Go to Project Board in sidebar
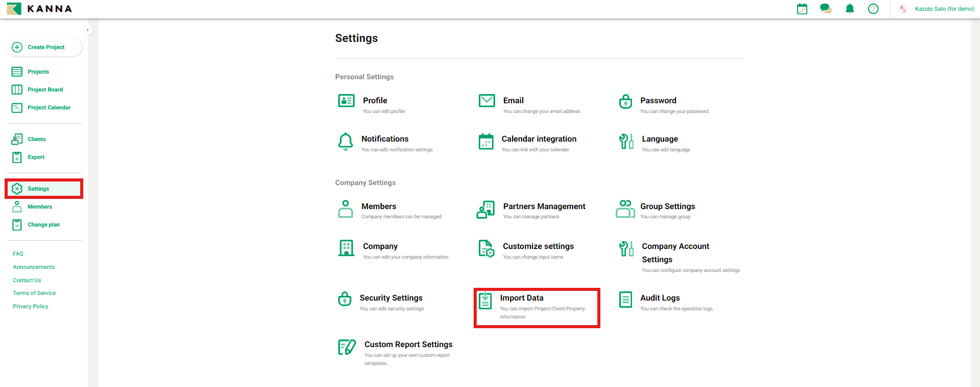Viewport: 980px width, 387px height. point(45,89)
